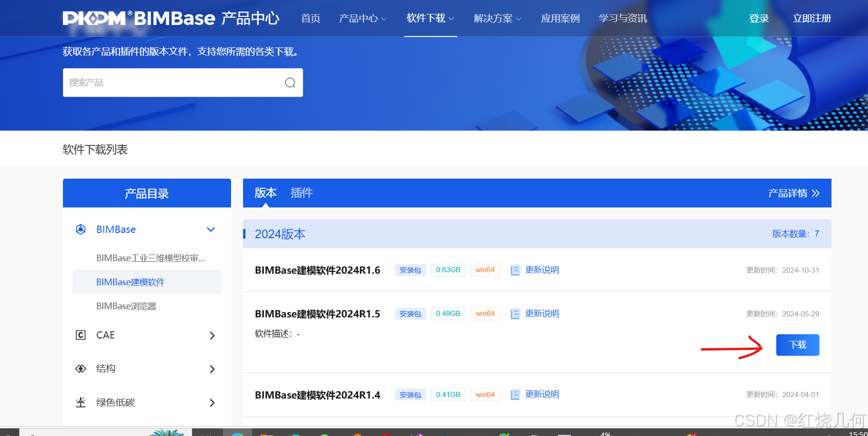This screenshot has height=436, width=868.
Task: Click the 更新时间 2024-10-31 text
Action: tap(782, 270)
